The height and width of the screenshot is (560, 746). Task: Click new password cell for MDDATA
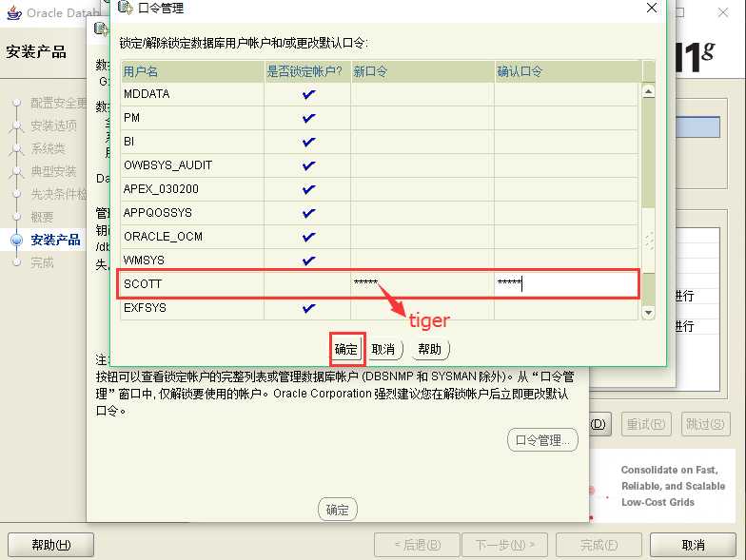(422, 94)
